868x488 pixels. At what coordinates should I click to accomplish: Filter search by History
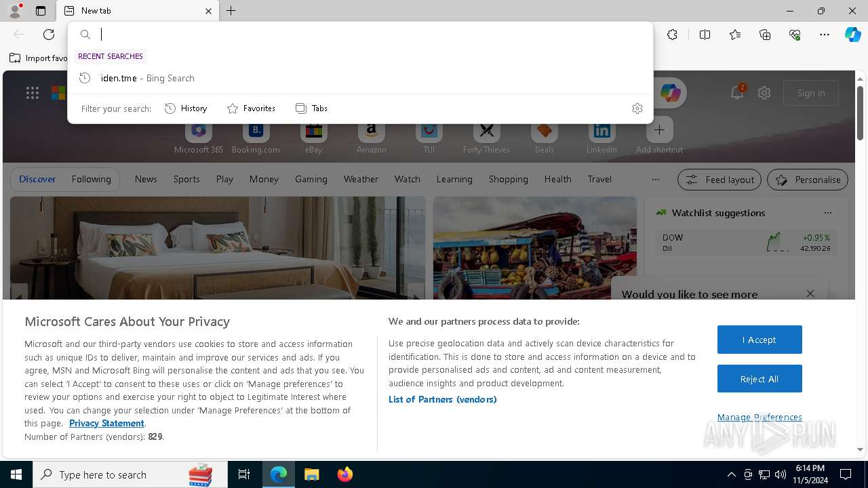pos(186,108)
